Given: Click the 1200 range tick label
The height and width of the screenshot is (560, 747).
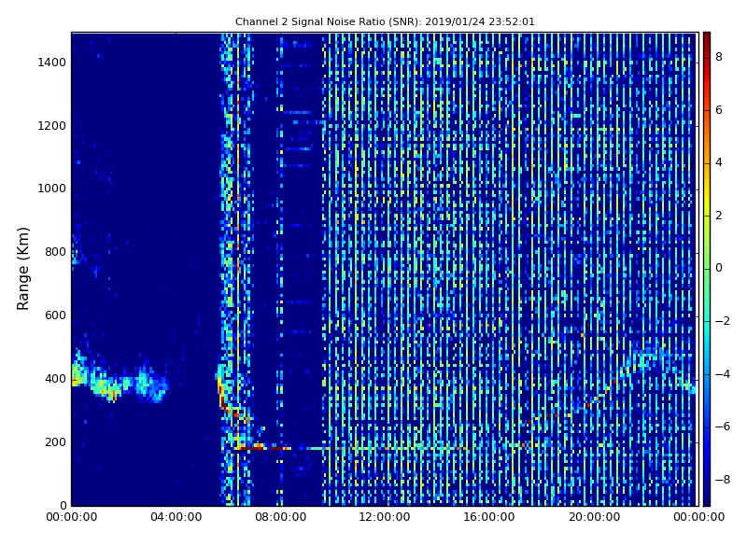Looking at the screenshot, I should coord(51,126).
